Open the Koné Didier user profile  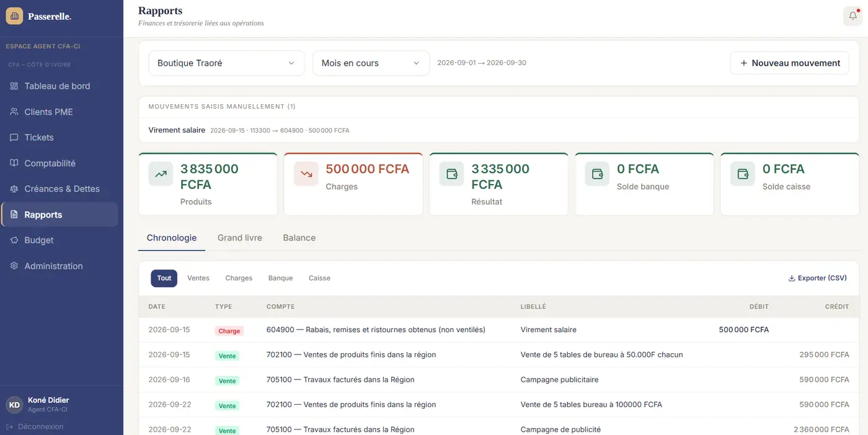tap(48, 405)
